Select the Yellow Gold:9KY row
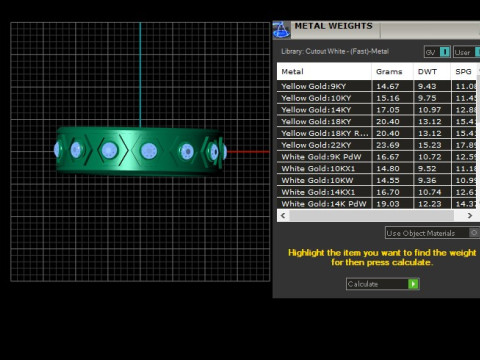The width and height of the screenshot is (480, 360). pos(377,86)
